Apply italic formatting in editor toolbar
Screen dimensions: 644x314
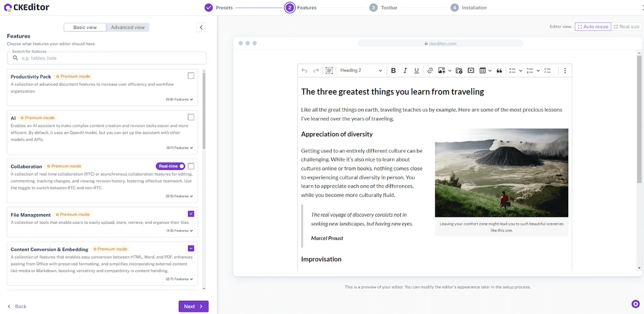(405, 70)
